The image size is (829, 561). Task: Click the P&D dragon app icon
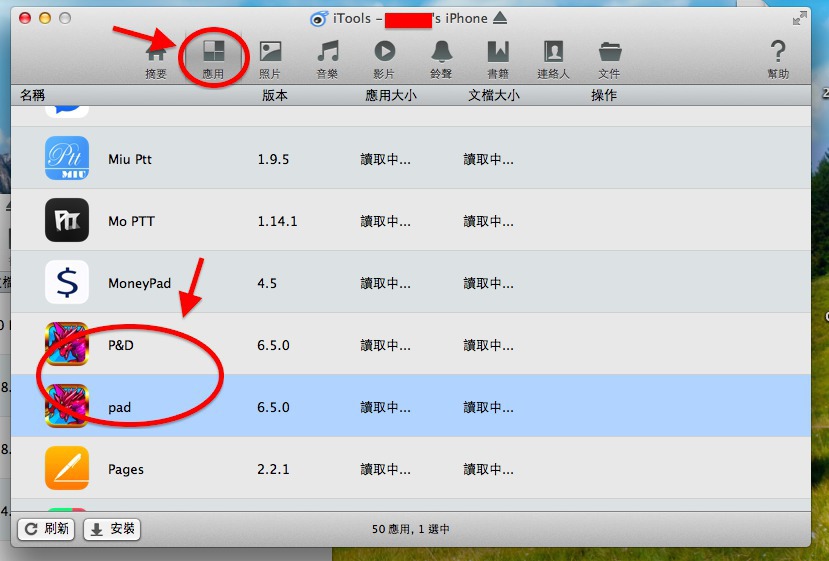coord(67,344)
